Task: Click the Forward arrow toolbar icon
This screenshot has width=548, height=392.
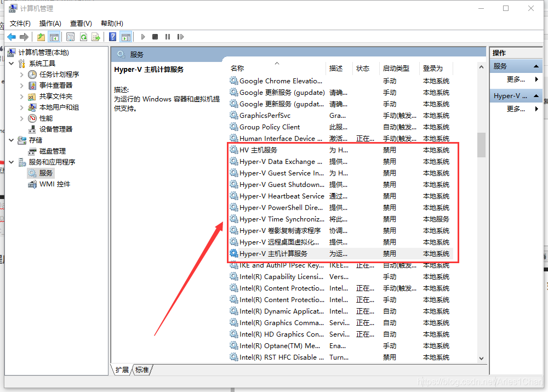Action: pos(24,37)
